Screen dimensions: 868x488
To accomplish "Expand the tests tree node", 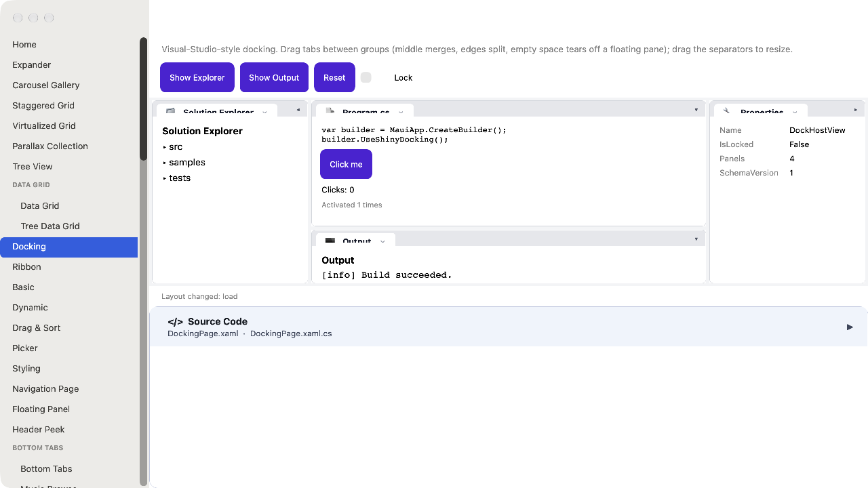I will click(x=165, y=178).
